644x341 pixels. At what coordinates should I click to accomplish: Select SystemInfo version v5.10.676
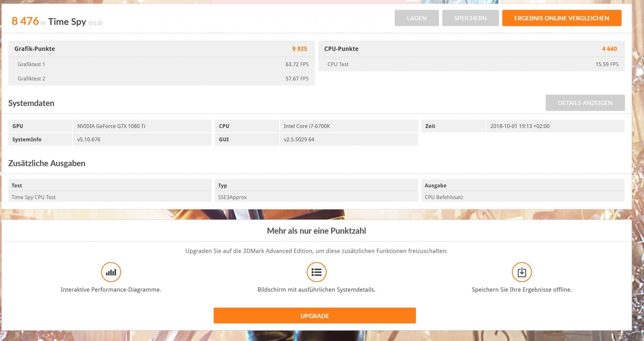[142, 139]
